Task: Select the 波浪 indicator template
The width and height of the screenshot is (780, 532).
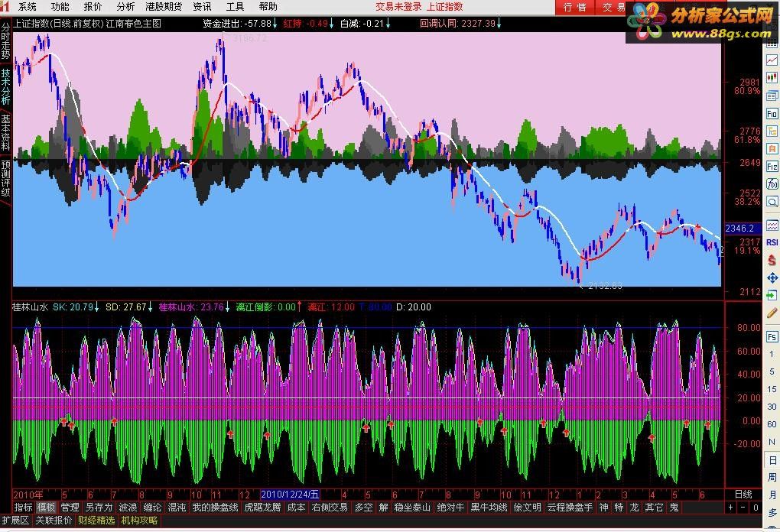Action: pos(128,508)
